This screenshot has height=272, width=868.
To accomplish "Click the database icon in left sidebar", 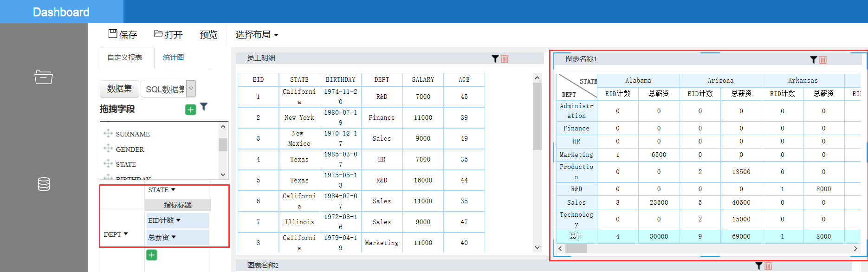I will (x=44, y=184).
